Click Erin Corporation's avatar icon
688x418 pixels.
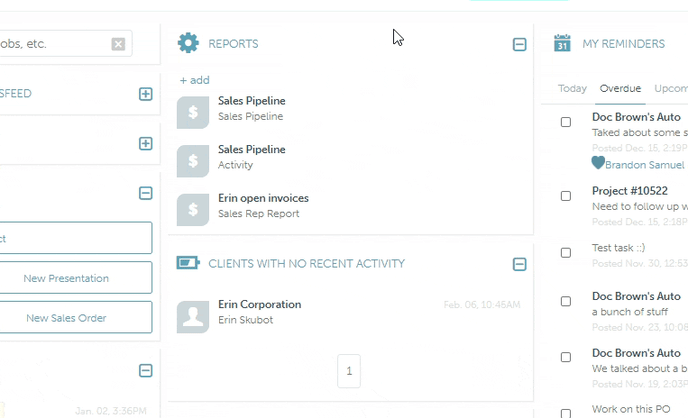193,317
